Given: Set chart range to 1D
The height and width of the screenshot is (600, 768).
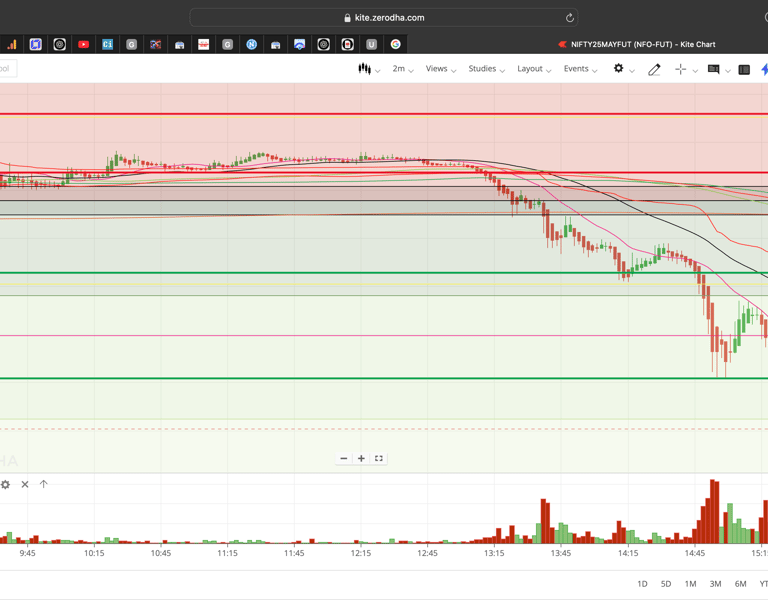Looking at the screenshot, I should (x=642, y=584).
